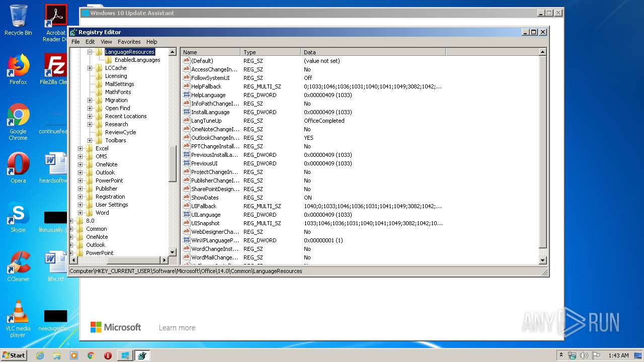Click the OneNote folder icon under 14.0
This screenshot has height=362, width=644.
(89, 164)
